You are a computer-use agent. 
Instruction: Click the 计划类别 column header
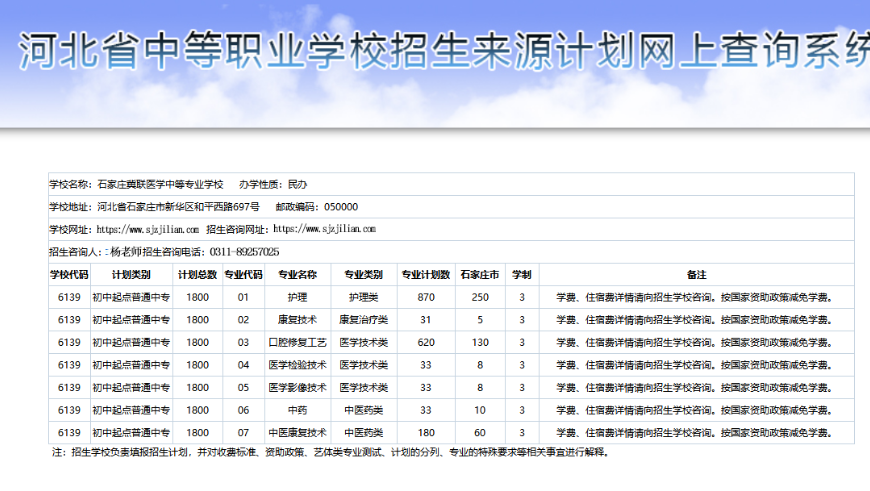(x=131, y=275)
